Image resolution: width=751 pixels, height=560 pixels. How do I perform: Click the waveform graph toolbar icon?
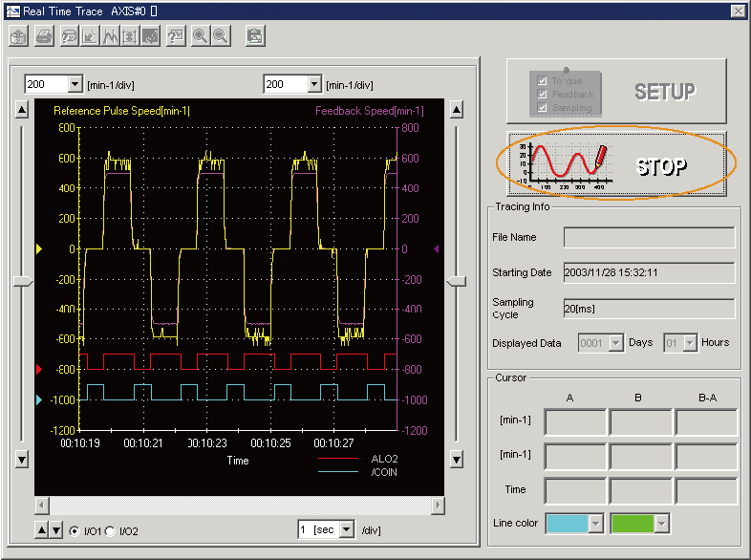click(111, 36)
